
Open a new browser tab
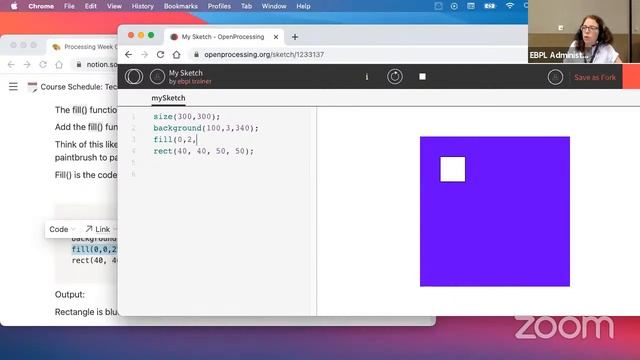click(295, 37)
